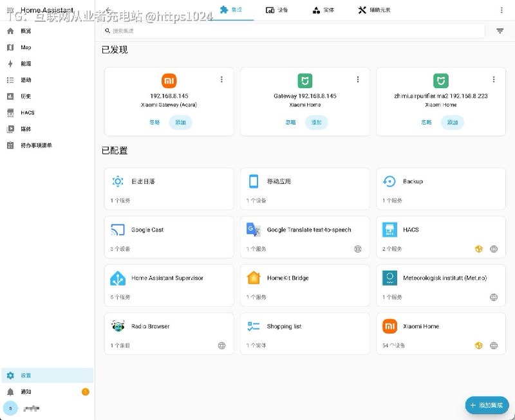Toggle the sidebar hamburger menu icon
Viewport: 515px width, 420px height.
tap(10, 10)
